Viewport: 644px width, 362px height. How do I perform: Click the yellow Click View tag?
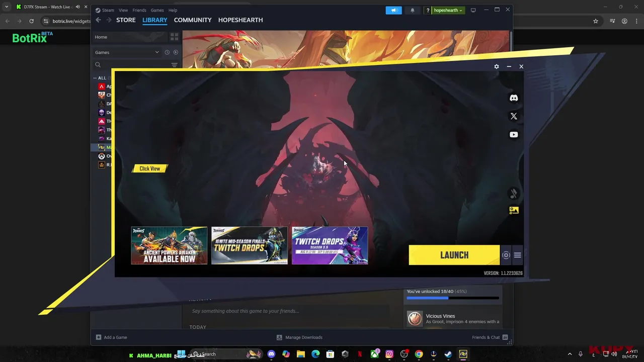149,168
